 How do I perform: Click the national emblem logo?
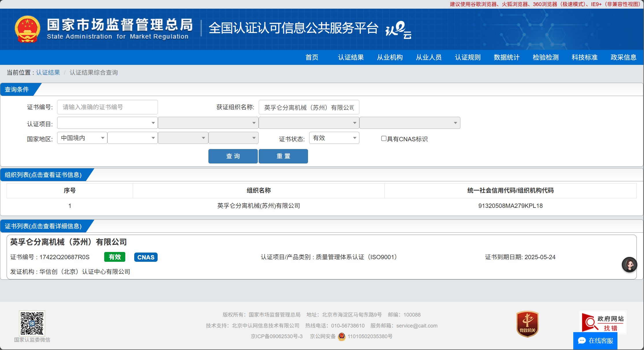coord(27,29)
